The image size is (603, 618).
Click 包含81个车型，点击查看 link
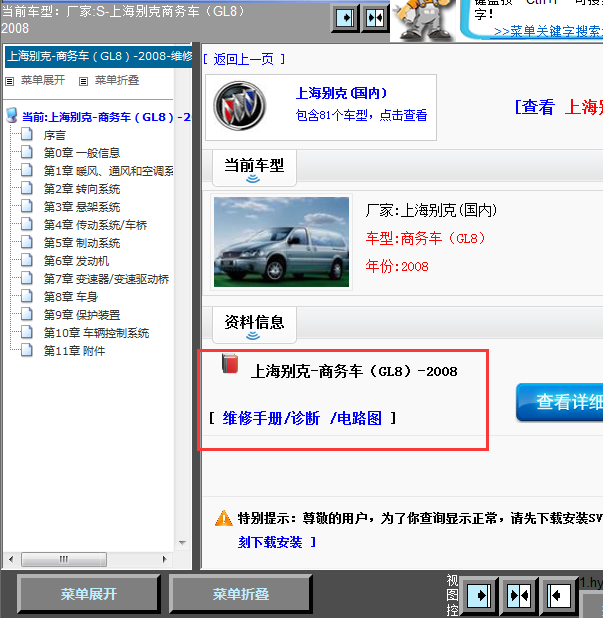click(361, 115)
